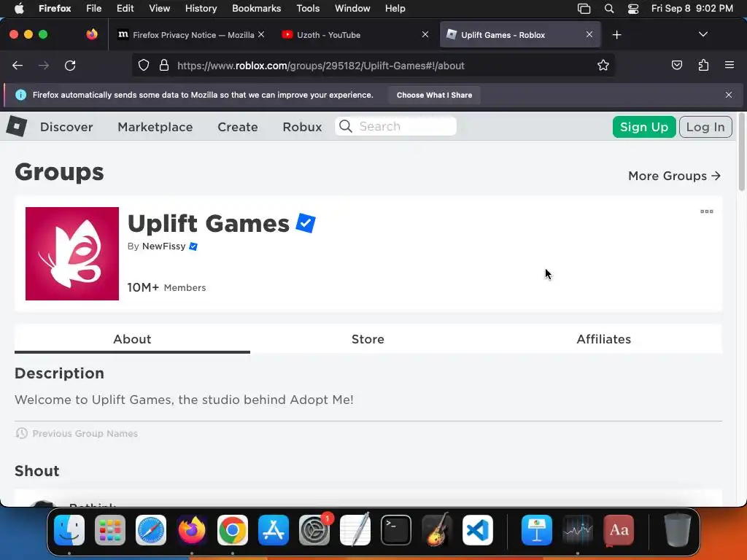Open the App Store from the Dock

pos(274,530)
